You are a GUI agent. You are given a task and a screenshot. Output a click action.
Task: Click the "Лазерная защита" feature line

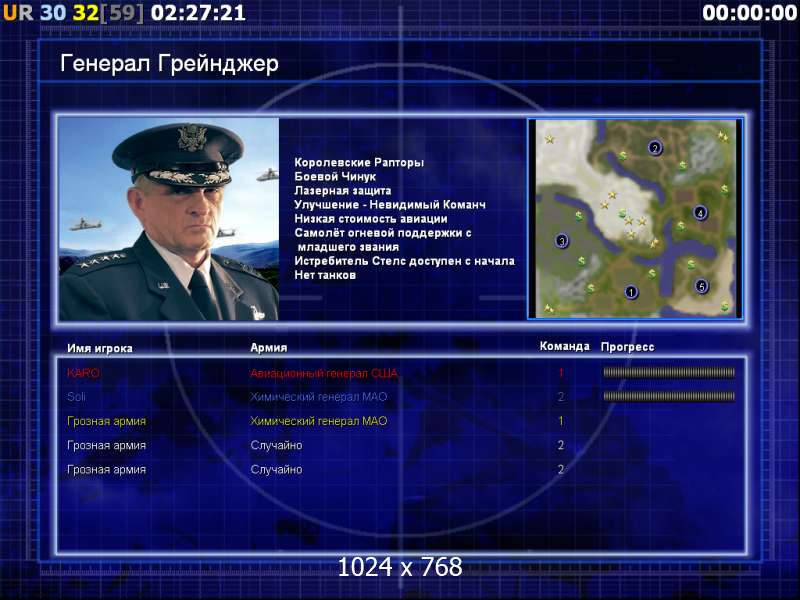[x=343, y=191]
